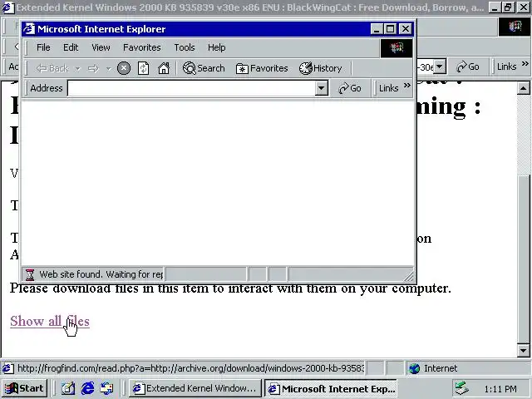Maximize the Microsoft Internet Explorer front window

coord(390,29)
